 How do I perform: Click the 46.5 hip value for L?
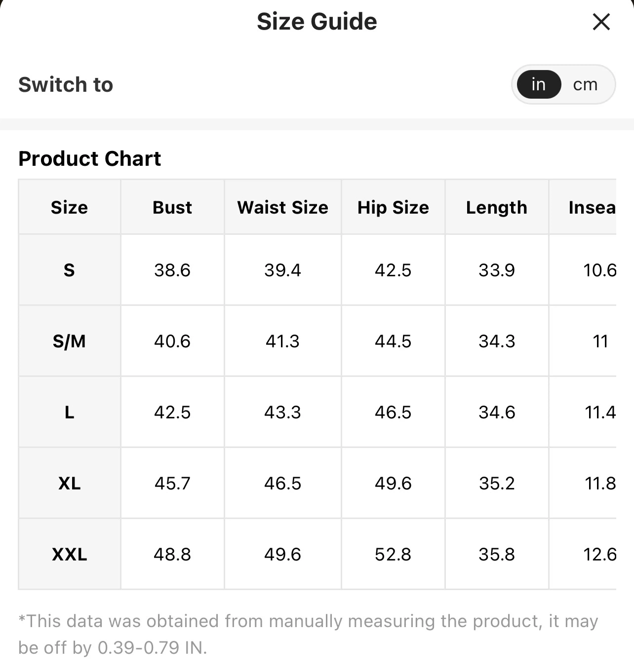393,412
